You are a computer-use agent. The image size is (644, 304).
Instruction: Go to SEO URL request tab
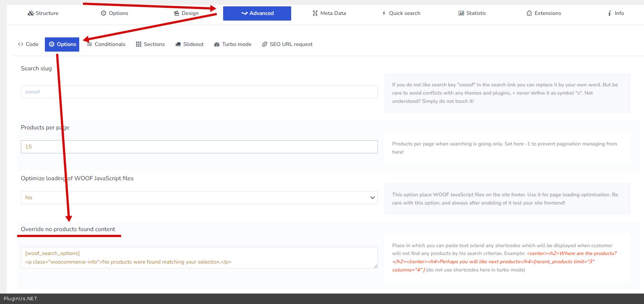pyautogui.click(x=287, y=44)
